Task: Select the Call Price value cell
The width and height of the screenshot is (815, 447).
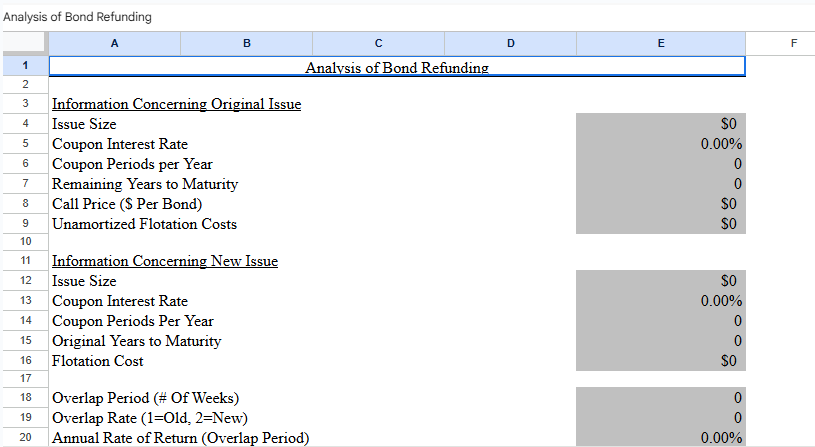Action: click(660, 204)
